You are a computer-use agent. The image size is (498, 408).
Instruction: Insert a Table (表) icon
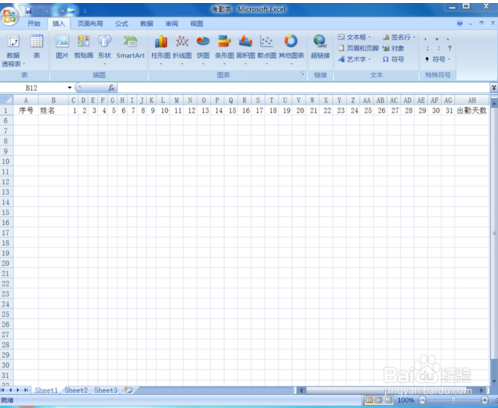[37, 46]
